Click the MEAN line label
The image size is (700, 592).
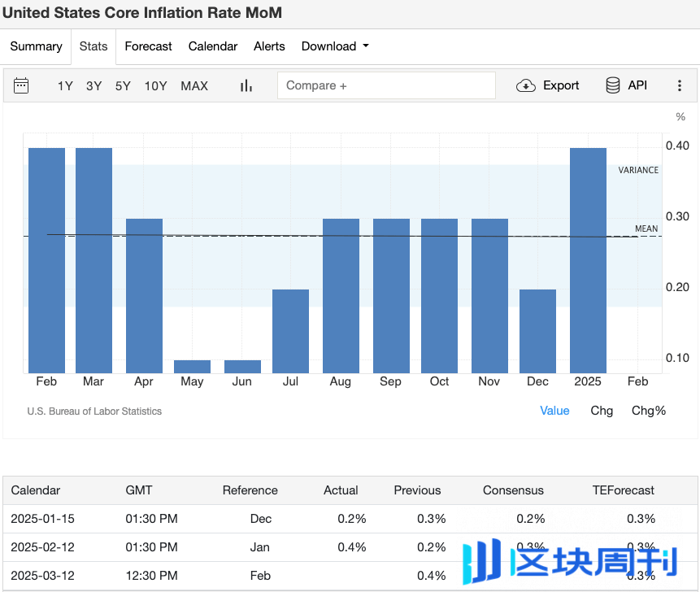coord(646,229)
